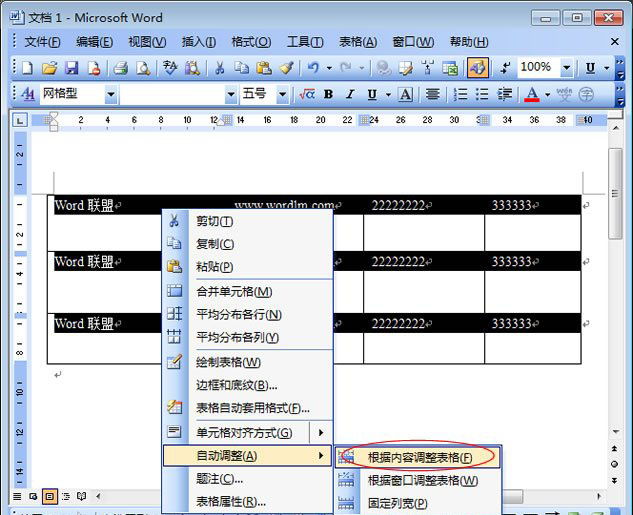Open the Font size 五号 dropdown
The image size is (633, 515).
point(283,95)
